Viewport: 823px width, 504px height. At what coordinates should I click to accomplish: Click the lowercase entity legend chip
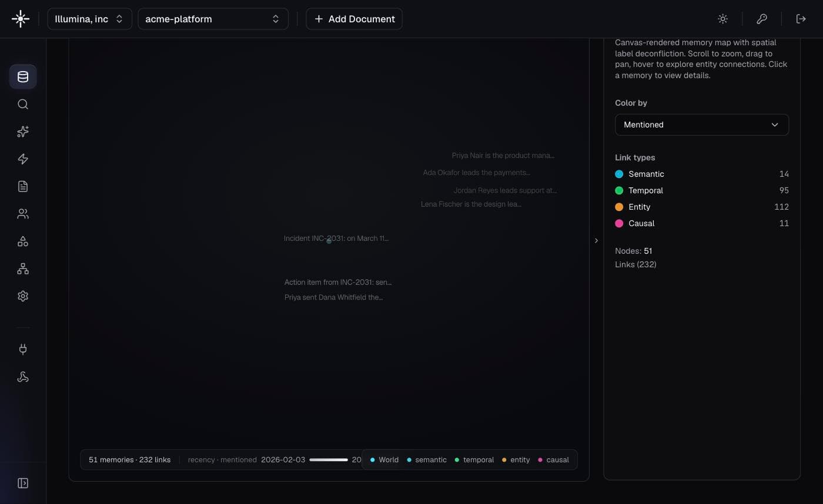pyautogui.click(x=516, y=460)
